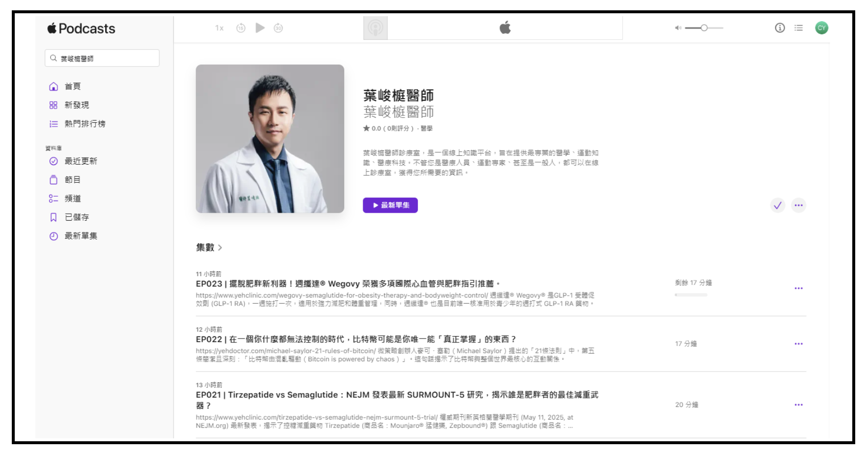Change the 1x playback speed
Screen dimensions: 868x455
(x=219, y=28)
